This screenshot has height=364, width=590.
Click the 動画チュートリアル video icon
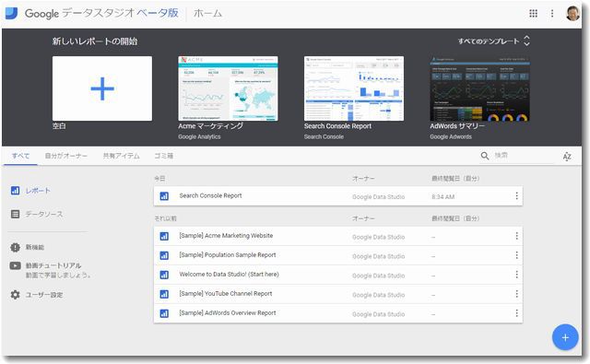pyautogui.click(x=15, y=265)
